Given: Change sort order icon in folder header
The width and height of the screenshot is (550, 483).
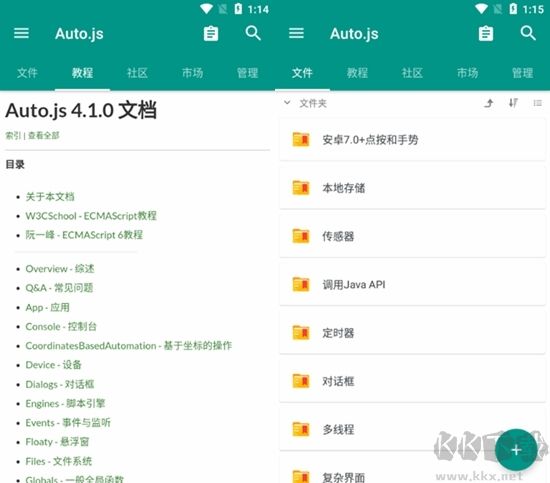Looking at the screenshot, I should click(513, 103).
